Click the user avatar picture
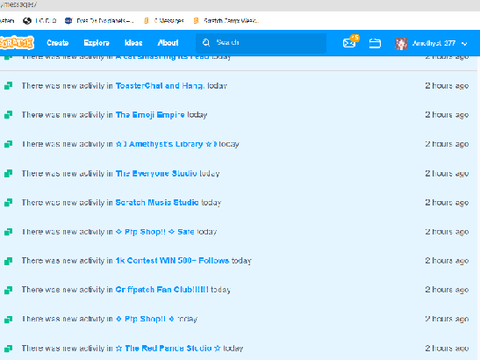This screenshot has width=480, height=360. (401, 44)
